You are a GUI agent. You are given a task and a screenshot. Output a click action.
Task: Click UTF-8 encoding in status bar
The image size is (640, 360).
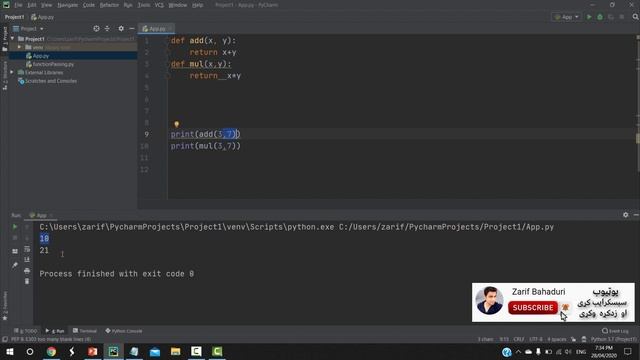[536, 339]
